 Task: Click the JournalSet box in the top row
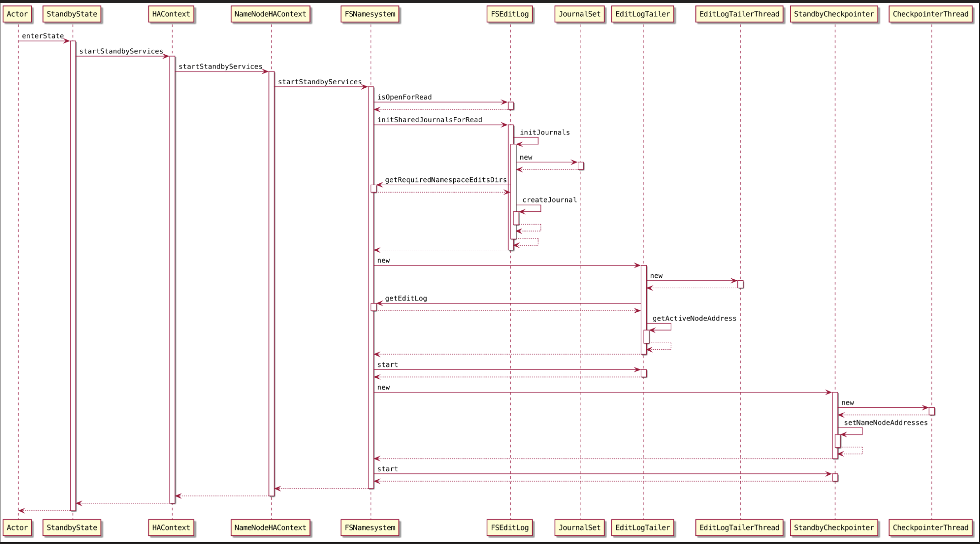[x=580, y=14]
